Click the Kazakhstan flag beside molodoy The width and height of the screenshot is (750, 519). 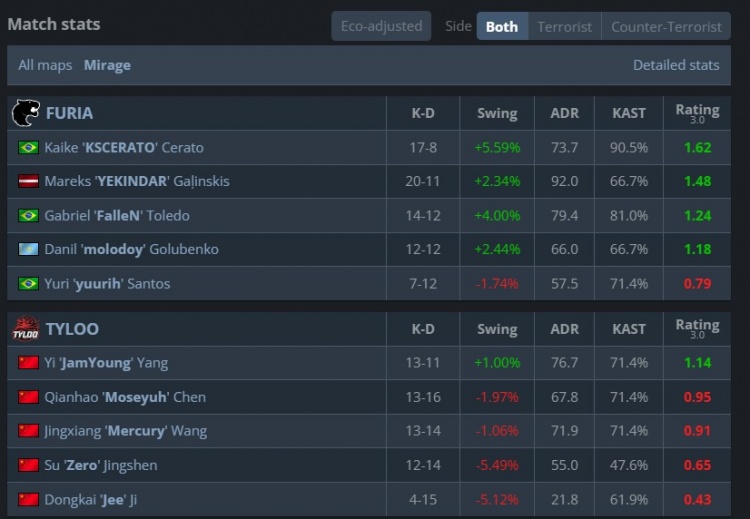coord(28,250)
